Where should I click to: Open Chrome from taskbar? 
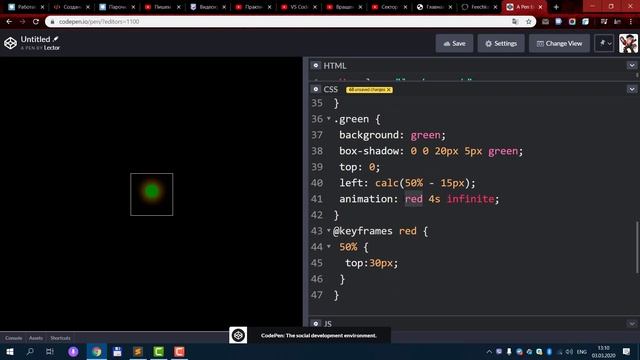click(x=97, y=351)
